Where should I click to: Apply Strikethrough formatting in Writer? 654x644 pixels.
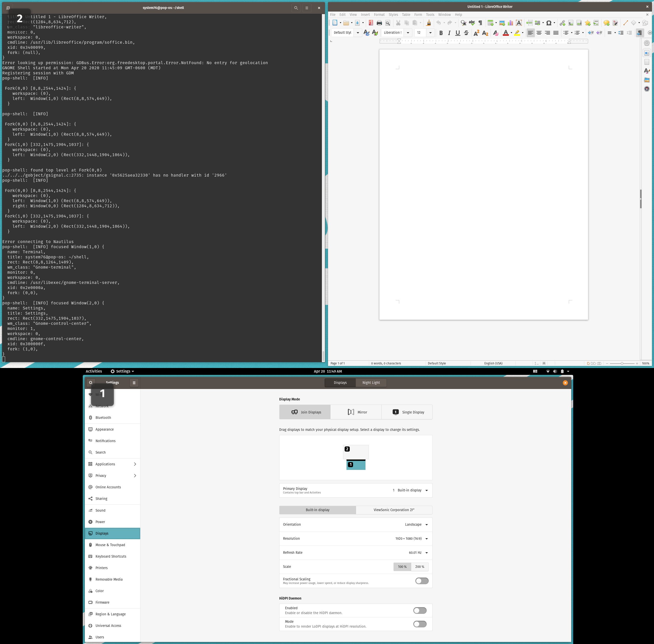[x=466, y=33]
